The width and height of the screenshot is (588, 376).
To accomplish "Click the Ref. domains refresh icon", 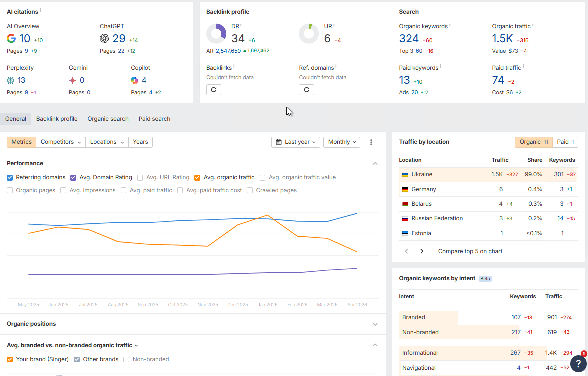I will [306, 90].
